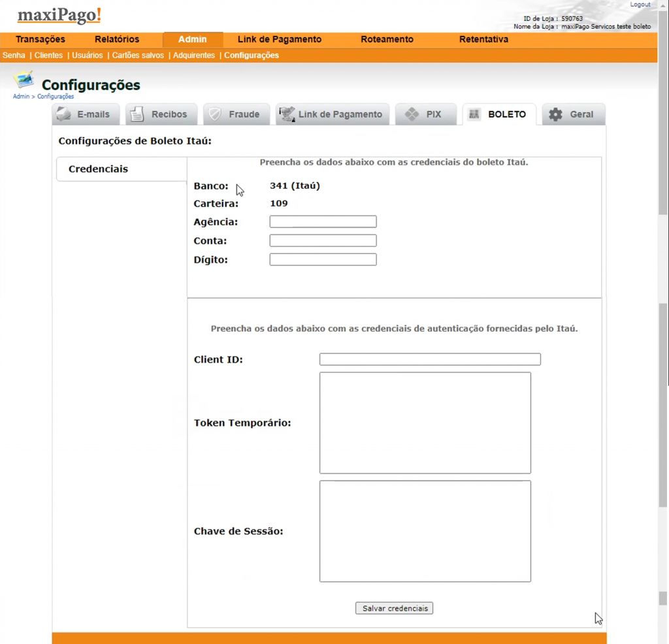Click the store name maxiPago Servicos teste boleto
The width and height of the screenshot is (669, 644).
606,26
